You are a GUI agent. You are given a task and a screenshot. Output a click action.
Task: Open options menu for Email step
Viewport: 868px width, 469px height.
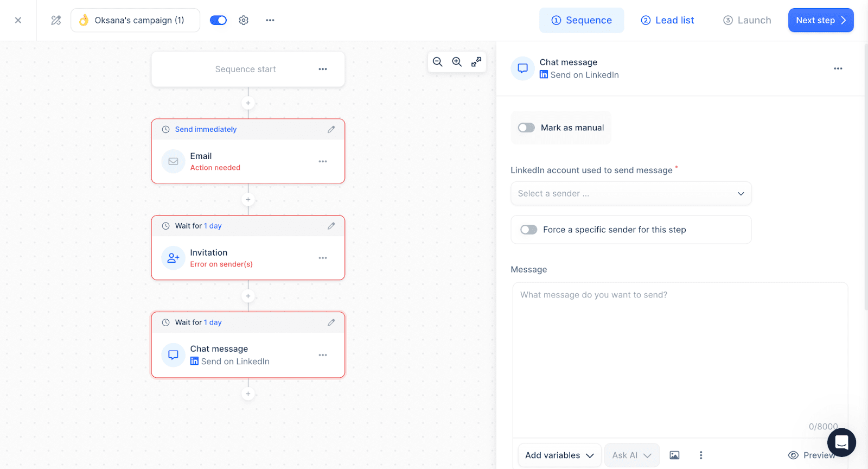323,161
